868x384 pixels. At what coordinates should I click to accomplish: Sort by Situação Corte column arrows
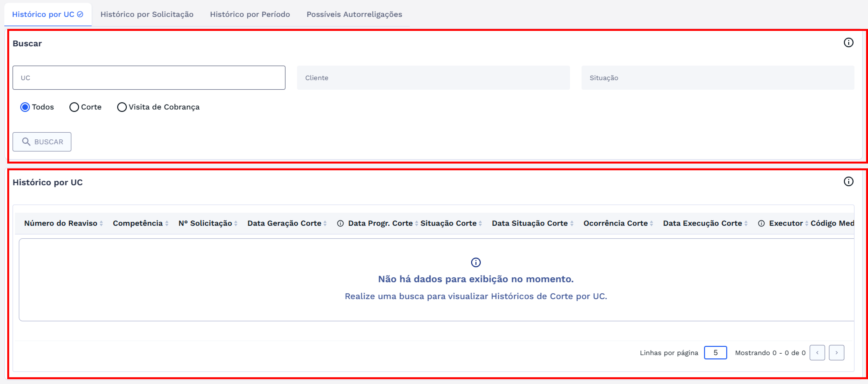tap(480, 223)
